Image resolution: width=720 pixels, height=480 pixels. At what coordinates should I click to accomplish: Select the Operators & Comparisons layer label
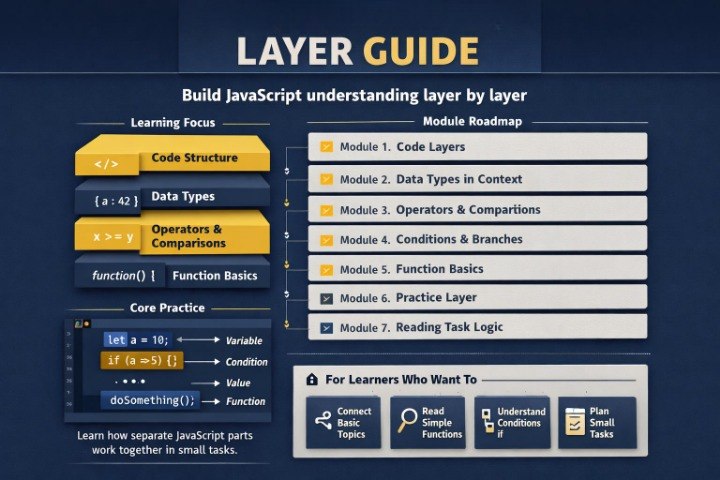[x=188, y=236]
